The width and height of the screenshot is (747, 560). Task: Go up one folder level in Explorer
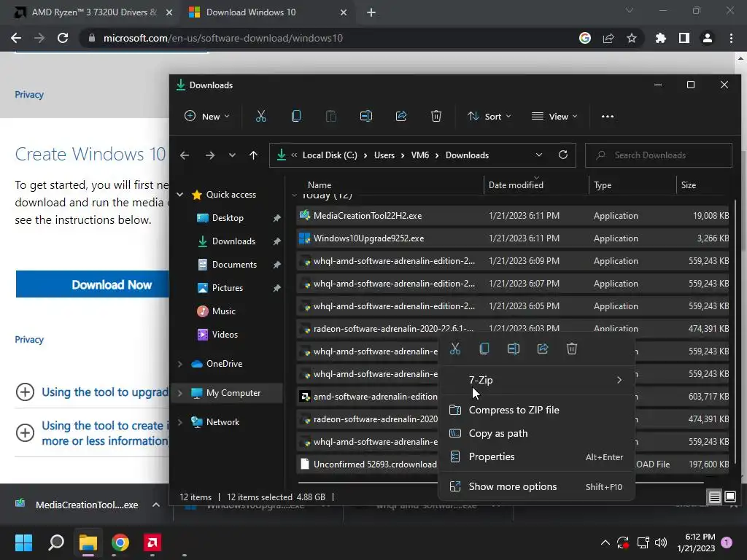(x=253, y=155)
